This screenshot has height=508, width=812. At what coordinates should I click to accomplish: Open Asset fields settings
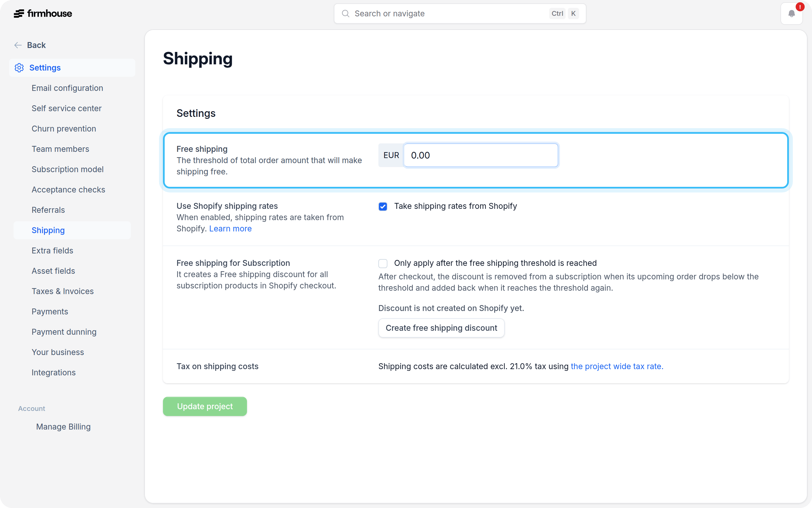(x=53, y=271)
